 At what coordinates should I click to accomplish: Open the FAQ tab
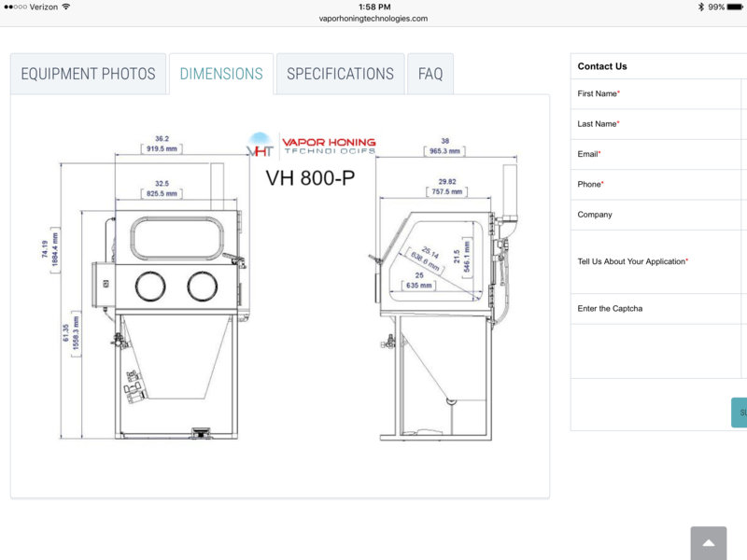[x=430, y=74]
